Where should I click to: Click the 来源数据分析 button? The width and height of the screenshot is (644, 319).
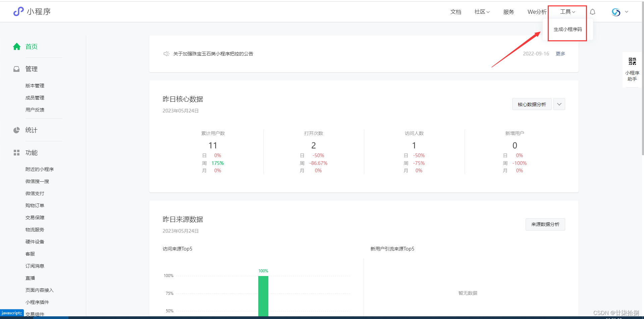(545, 224)
